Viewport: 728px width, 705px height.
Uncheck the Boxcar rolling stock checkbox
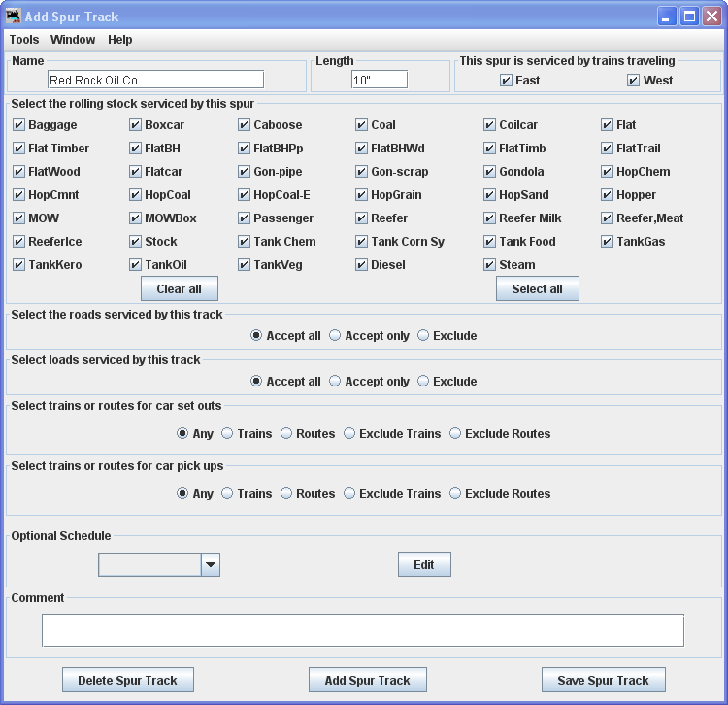136,125
